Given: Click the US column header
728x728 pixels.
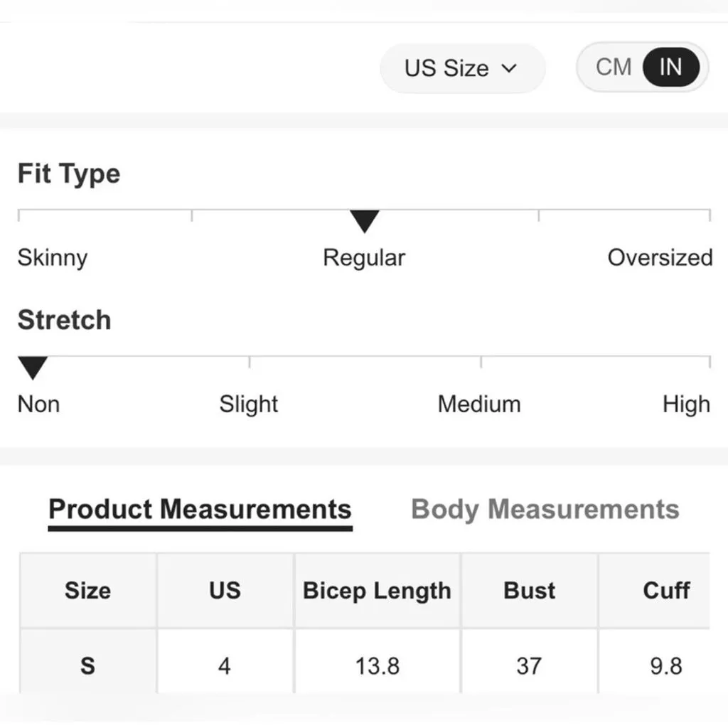Looking at the screenshot, I should coord(225,591).
